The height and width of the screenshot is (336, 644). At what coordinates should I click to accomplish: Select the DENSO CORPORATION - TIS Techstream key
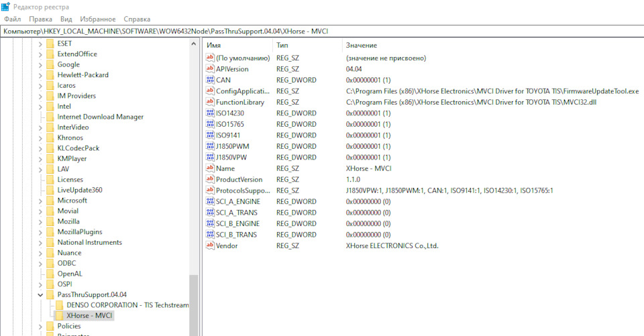pos(127,305)
